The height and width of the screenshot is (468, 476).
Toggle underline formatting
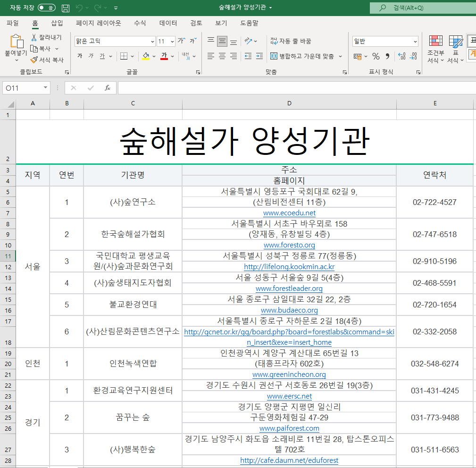point(102,56)
